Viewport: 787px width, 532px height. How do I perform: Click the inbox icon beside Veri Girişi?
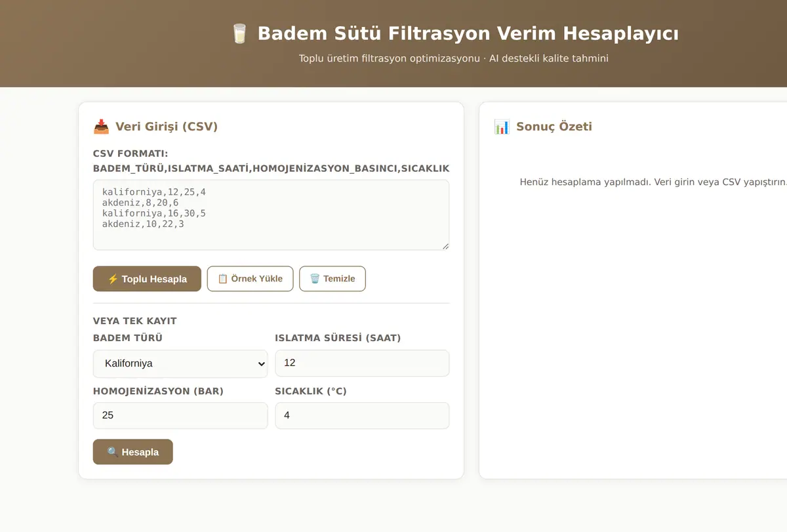pos(101,127)
